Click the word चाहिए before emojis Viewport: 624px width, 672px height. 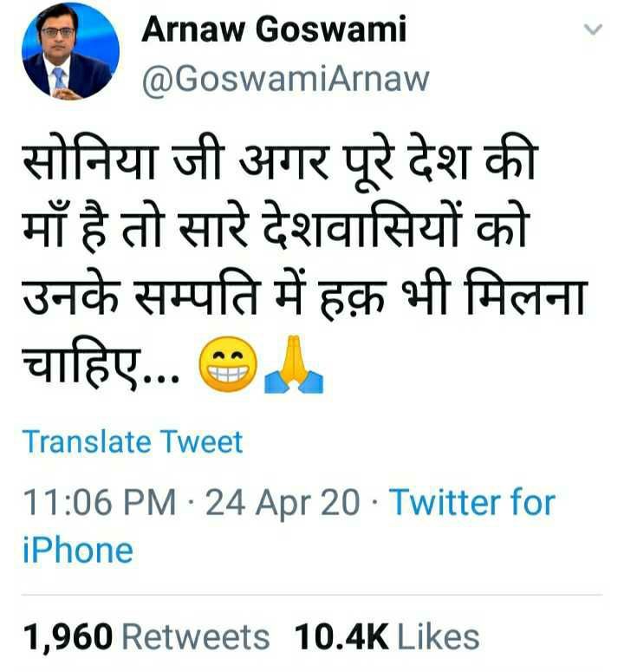point(81,365)
